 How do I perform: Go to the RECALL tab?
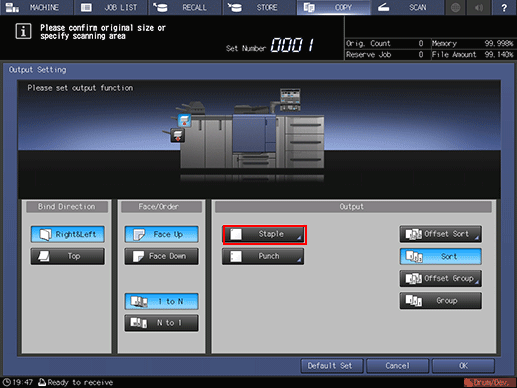[185, 7]
